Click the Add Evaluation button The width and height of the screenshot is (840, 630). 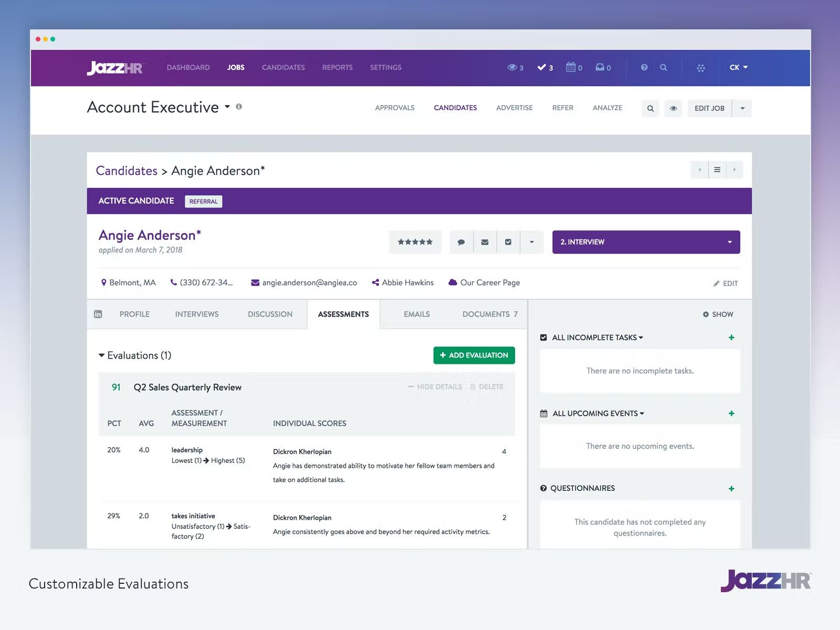pos(474,355)
